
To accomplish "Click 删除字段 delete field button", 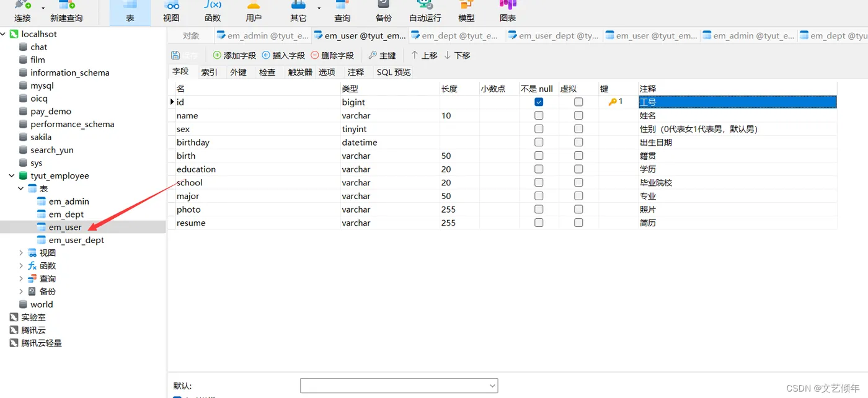I will (332, 55).
